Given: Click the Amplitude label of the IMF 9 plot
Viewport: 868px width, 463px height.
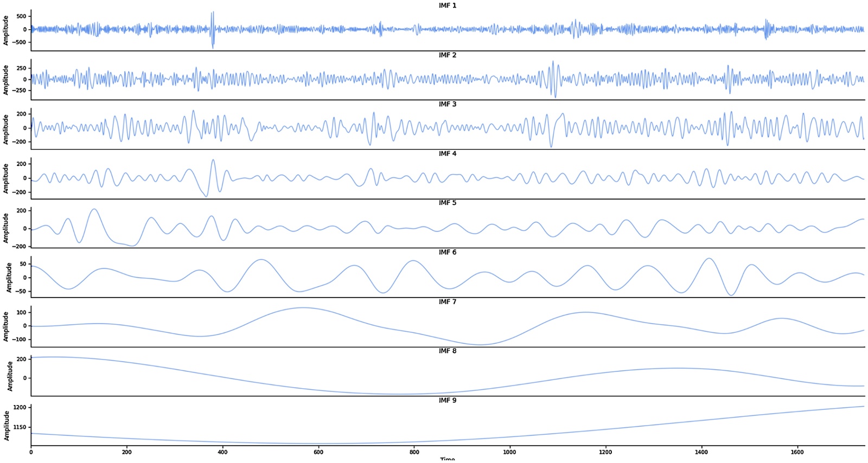Looking at the screenshot, I should (x=6, y=426).
